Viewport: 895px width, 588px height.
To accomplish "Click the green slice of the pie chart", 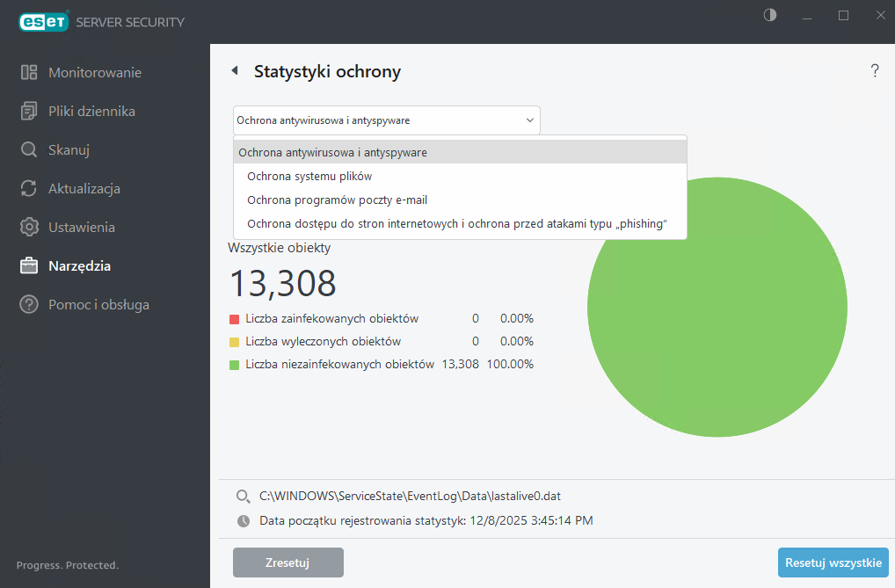I will (717, 307).
